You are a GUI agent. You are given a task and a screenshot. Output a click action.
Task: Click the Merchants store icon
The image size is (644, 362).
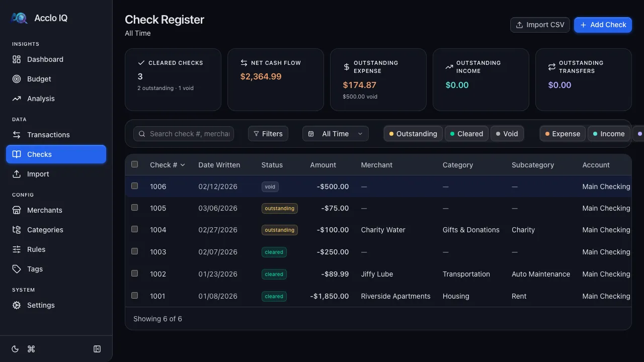coord(17,210)
